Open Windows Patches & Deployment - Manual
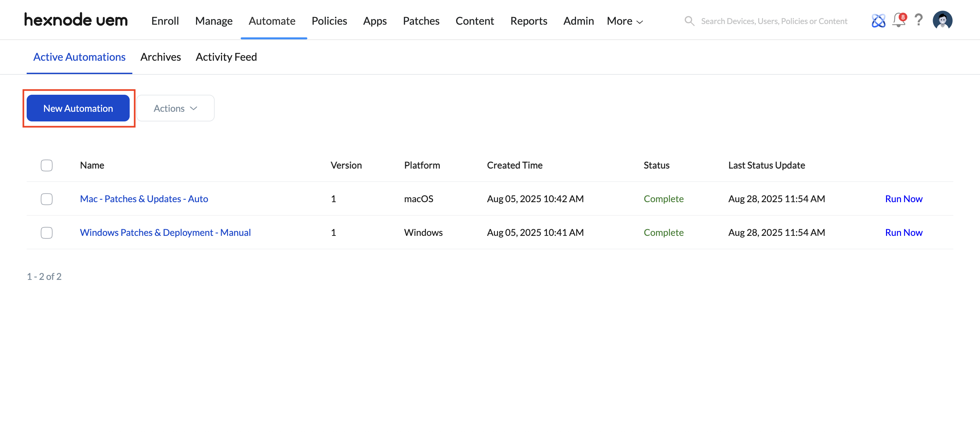Image resolution: width=980 pixels, height=432 pixels. tap(165, 232)
